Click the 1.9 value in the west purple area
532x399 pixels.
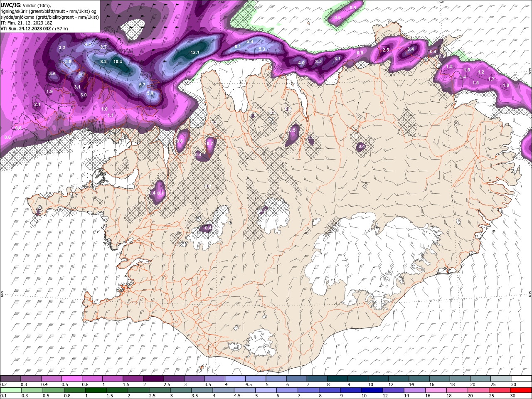(x=49, y=91)
